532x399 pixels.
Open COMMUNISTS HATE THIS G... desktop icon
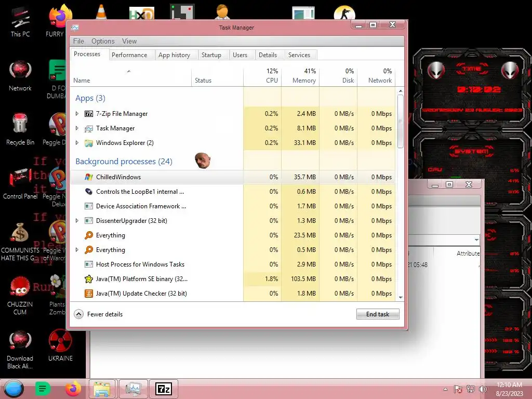coord(20,242)
